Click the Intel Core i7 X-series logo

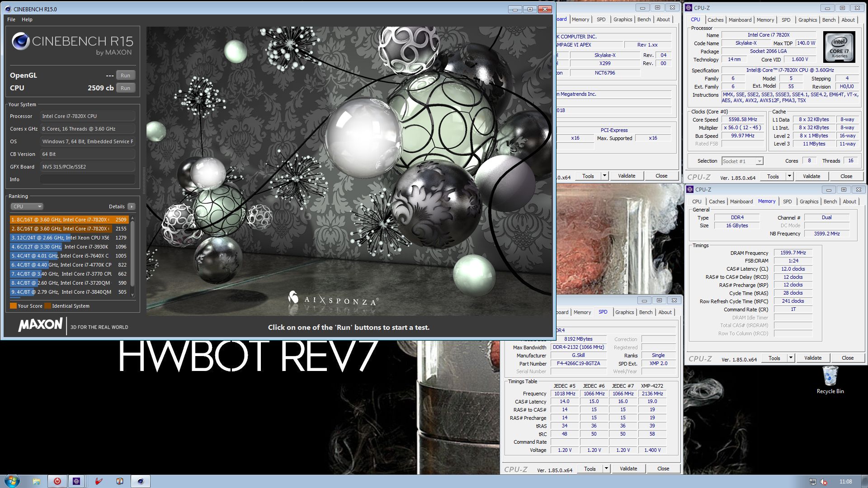click(839, 47)
